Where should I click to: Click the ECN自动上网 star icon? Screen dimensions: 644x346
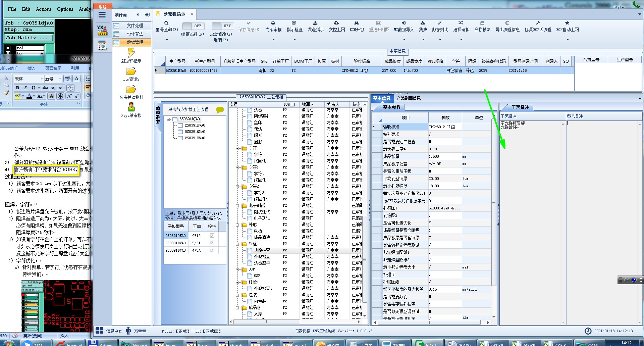point(567,23)
